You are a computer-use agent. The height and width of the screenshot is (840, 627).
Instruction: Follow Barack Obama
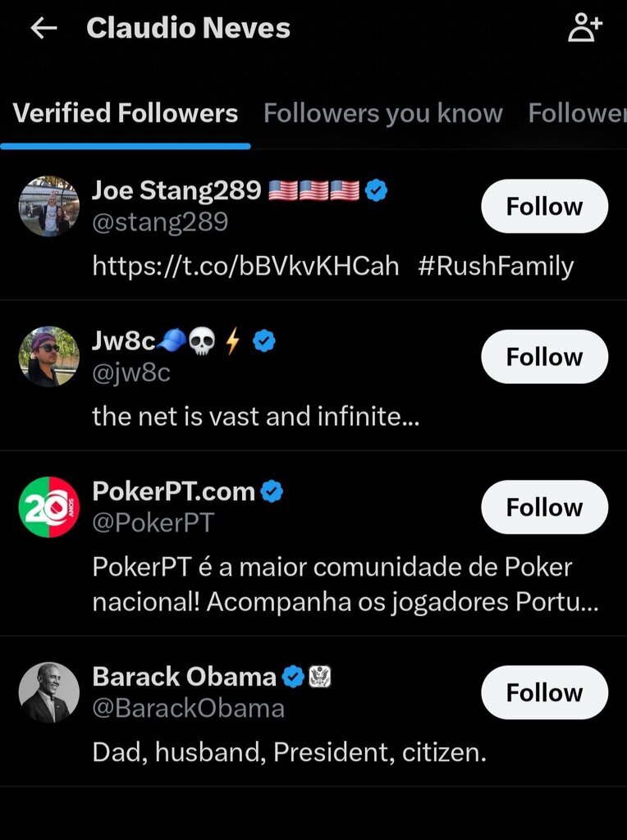(544, 692)
